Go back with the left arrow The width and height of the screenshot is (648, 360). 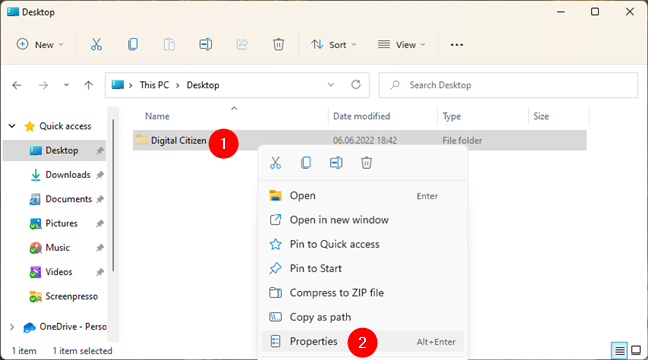click(17, 85)
